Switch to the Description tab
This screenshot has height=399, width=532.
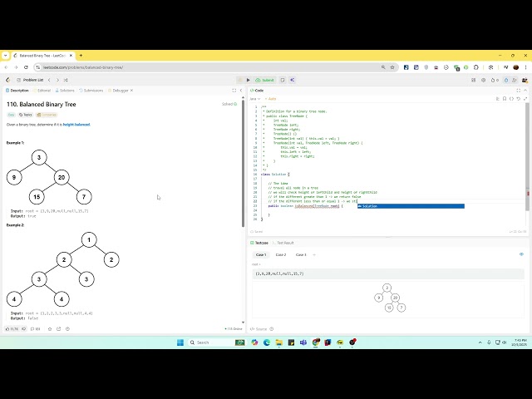point(17,91)
